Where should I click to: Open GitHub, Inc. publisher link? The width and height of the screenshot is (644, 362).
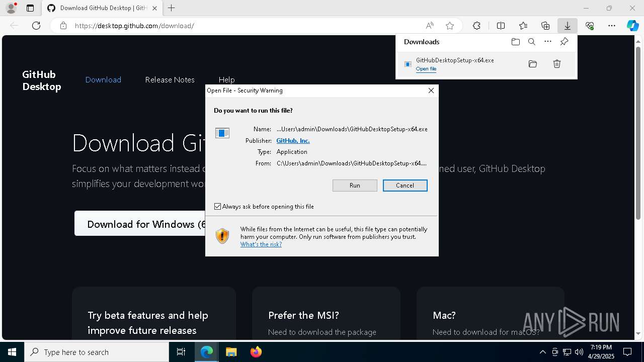tap(293, 141)
